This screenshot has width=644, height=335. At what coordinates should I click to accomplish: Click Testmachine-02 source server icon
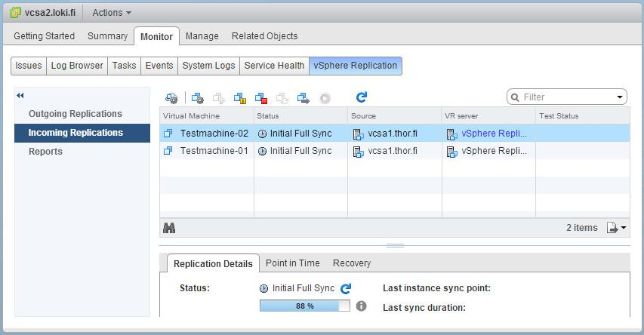pos(358,134)
